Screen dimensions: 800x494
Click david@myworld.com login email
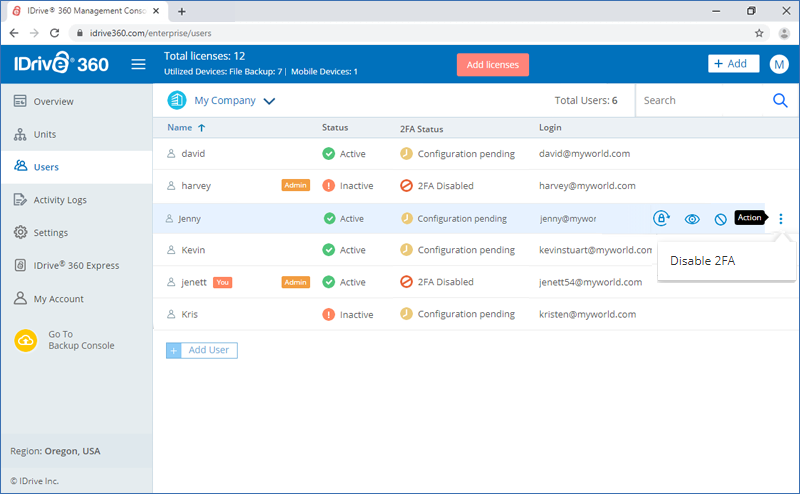coord(584,154)
